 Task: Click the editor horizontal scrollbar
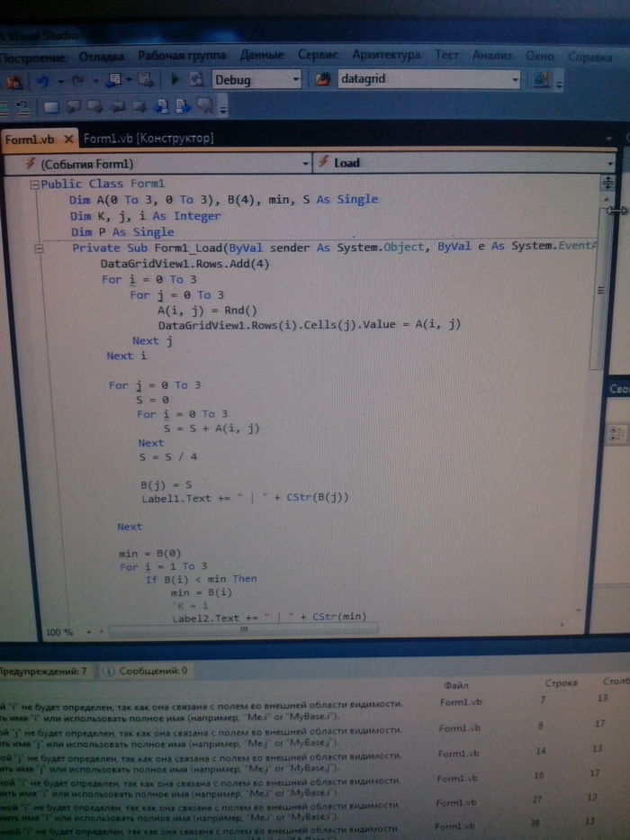[x=243, y=632]
